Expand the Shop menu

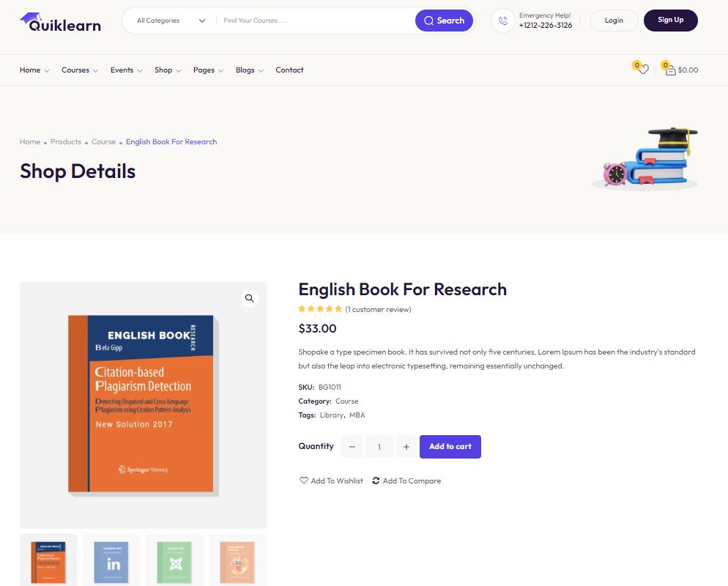tap(168, 70)
